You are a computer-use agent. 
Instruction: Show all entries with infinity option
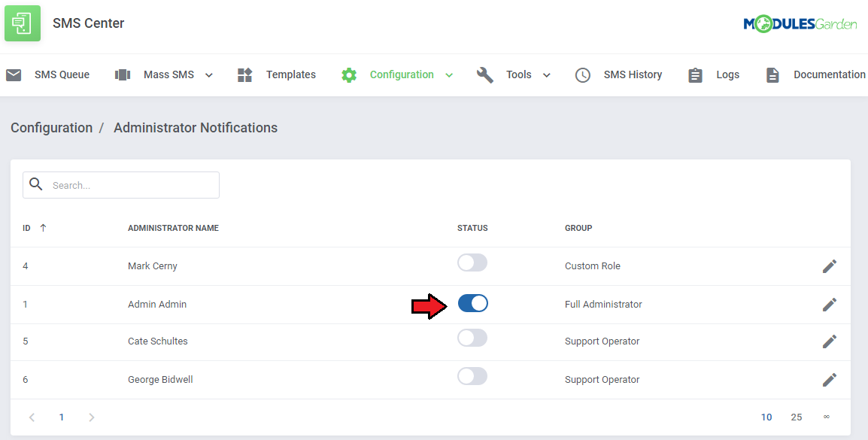tap(827, 417)
